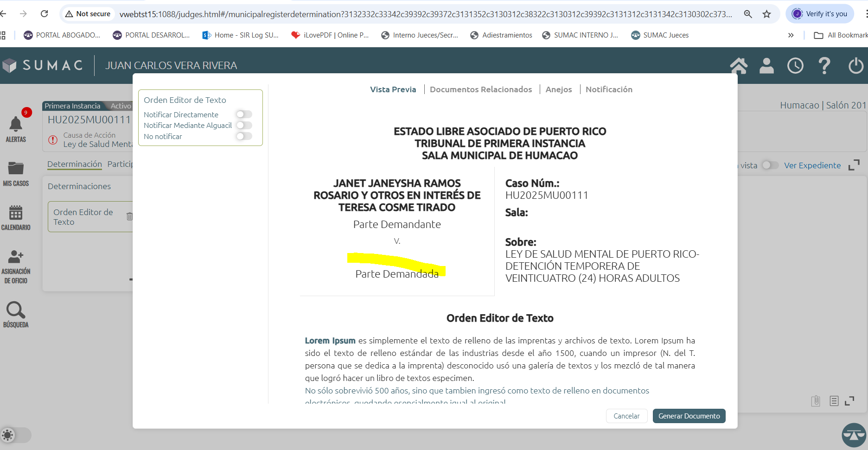Open Mis Casos folder icon

point(16,169)
